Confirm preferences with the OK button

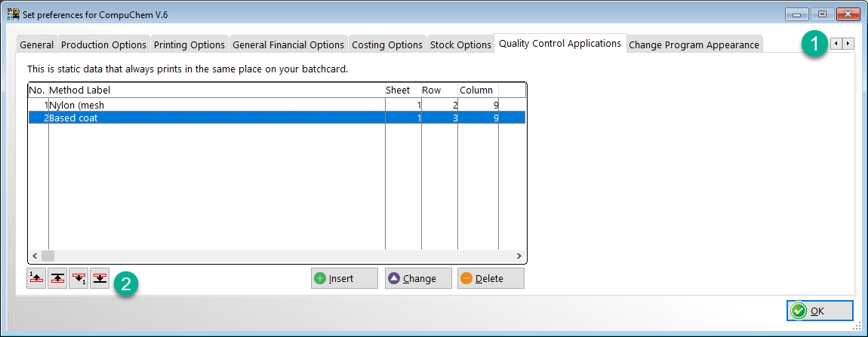click(x=820, y=311)
